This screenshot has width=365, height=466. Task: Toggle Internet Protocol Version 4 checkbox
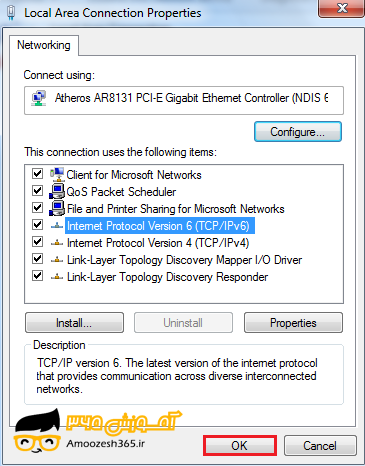tap(37, 242)
